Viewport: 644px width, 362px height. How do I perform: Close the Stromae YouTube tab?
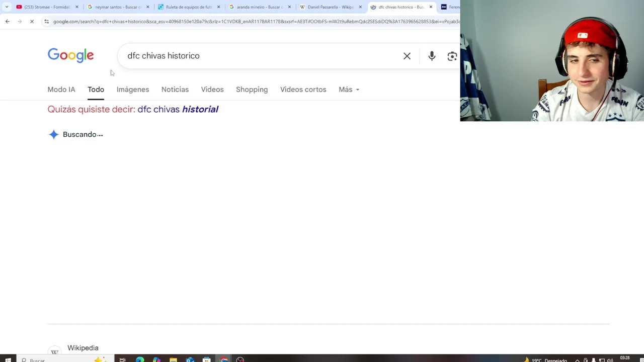(x=77, y=7)
